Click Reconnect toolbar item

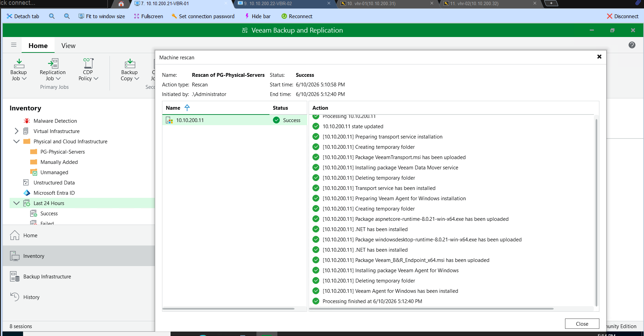click(297, 16)
